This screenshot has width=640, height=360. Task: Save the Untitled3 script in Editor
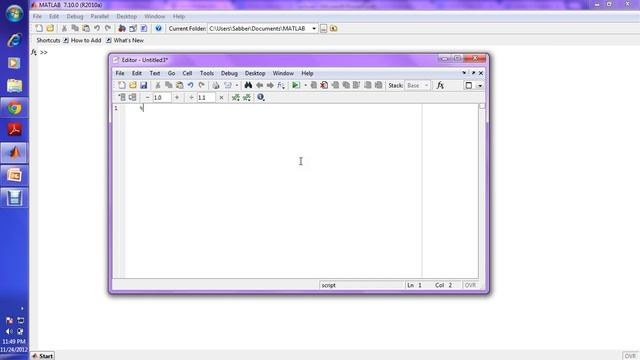tap(144, 85)
